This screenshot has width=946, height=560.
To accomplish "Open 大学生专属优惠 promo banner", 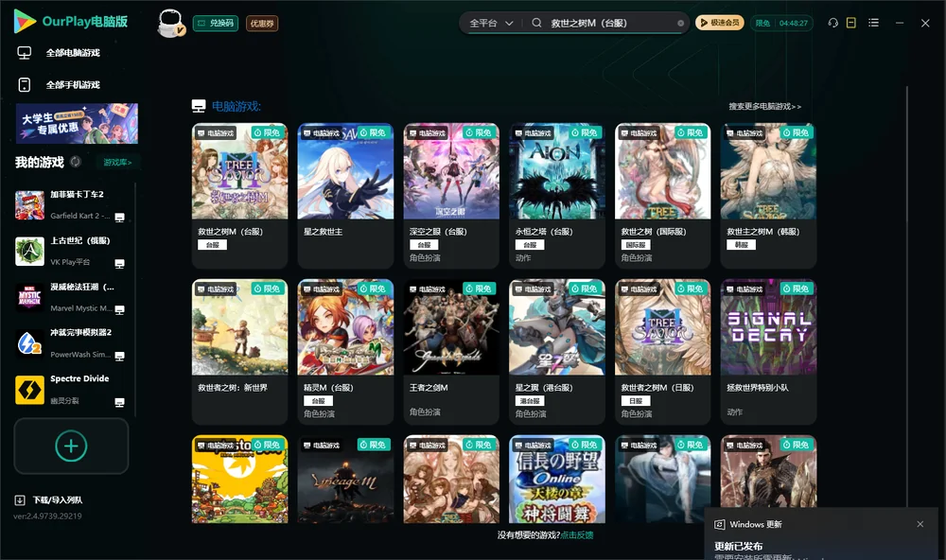I will (x=77, y=123).
